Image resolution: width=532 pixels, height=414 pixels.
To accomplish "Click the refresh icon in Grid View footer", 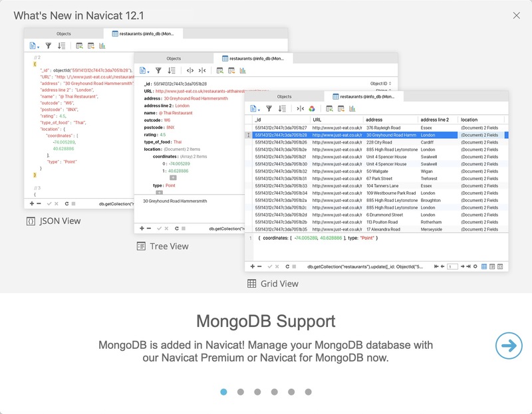I will pyautogui.click(x=287, y=266).
